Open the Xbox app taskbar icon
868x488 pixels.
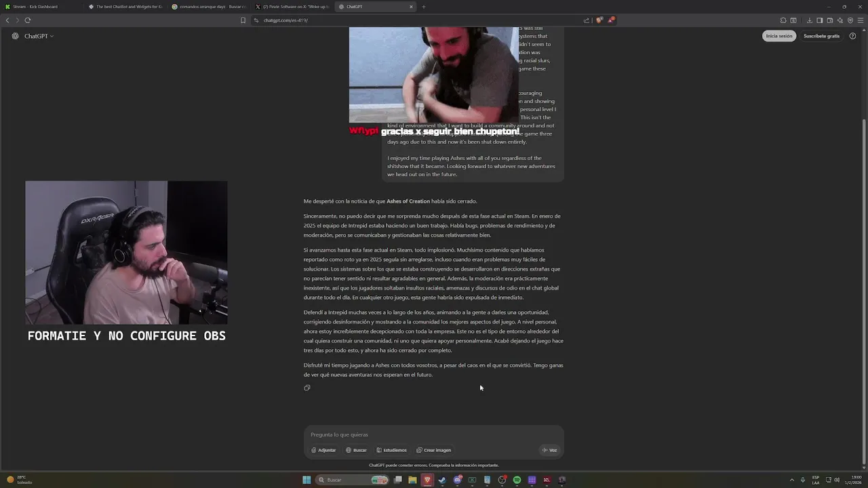coord(472,480)
